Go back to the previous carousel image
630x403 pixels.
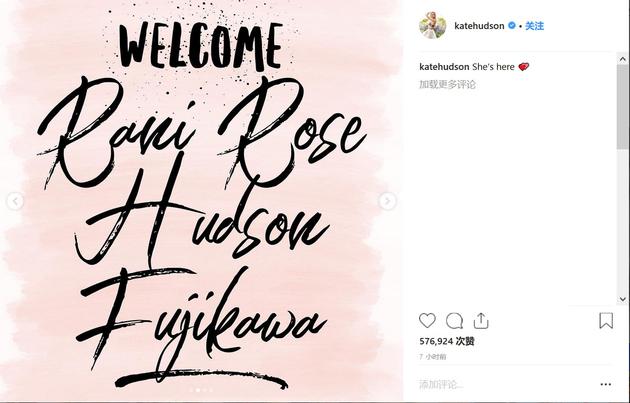click(x=15, y=201)
